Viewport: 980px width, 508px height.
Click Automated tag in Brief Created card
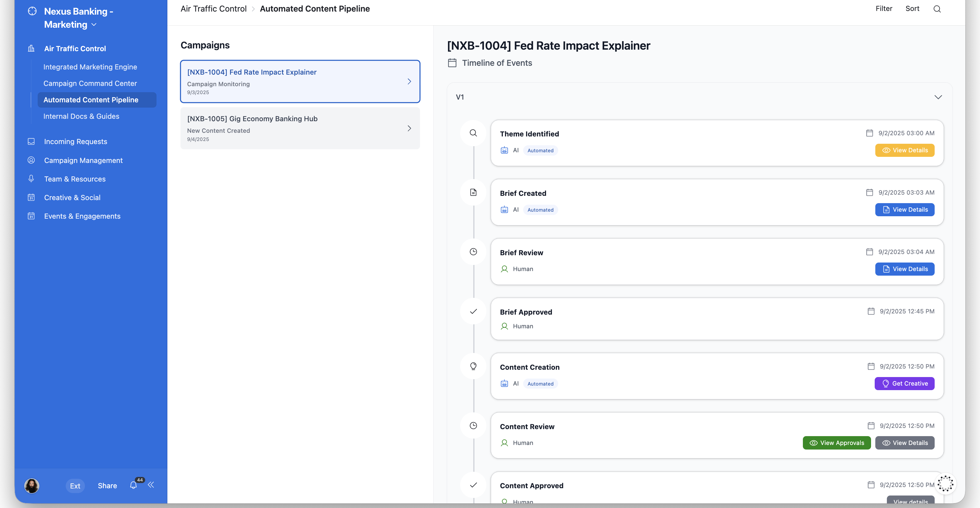(x=540, y=210)
